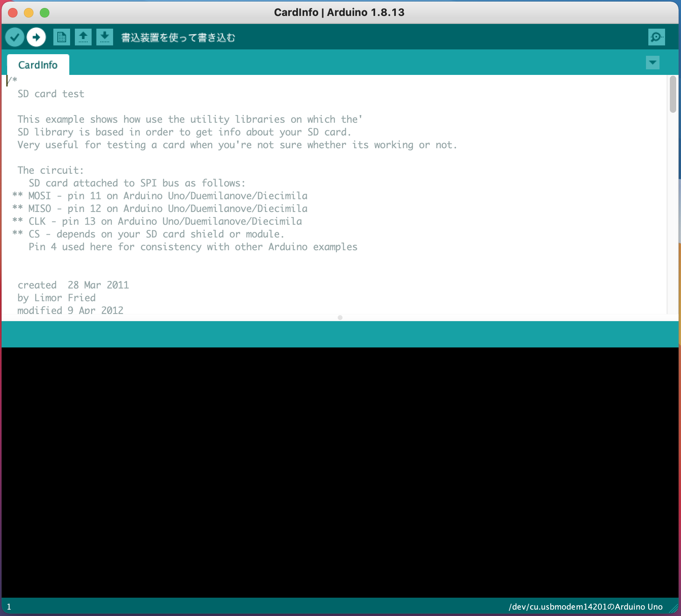Click the "CS - depends on your SD card" line

(149, 234)
